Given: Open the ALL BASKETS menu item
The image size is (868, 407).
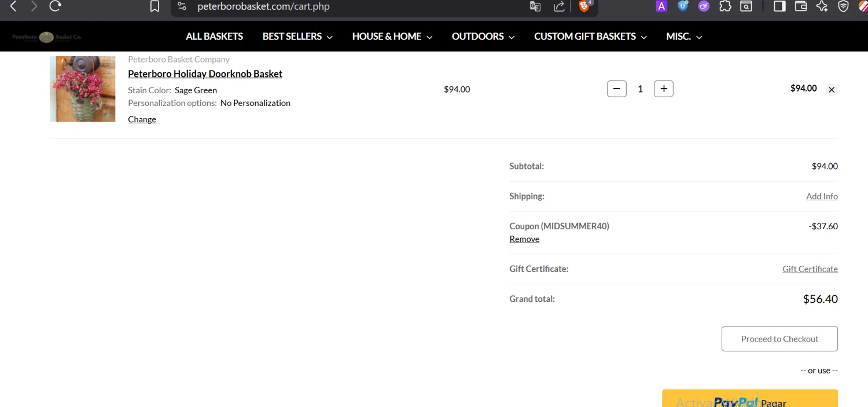Looking at the screenshot, I should [x=214, y=36].
